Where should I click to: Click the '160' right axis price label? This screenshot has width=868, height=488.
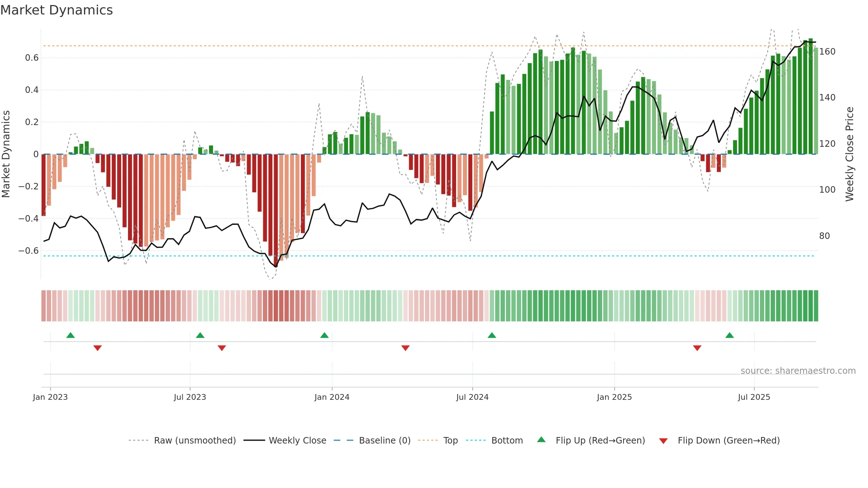pyautogui.click(x=827, y=52)
